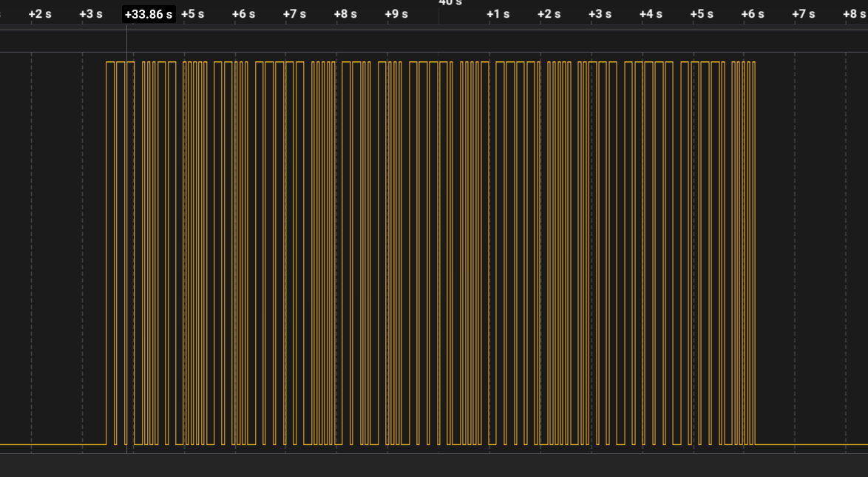Click the +9 s timeline ruler label

(396, 14)
